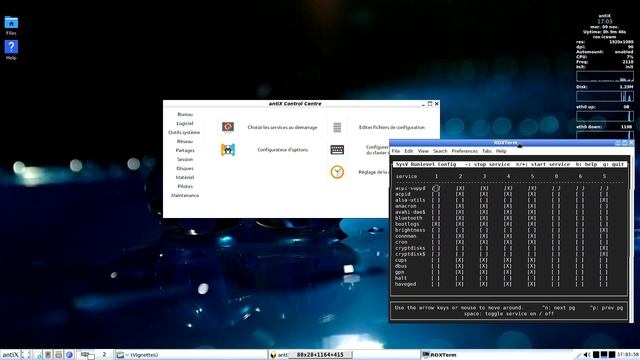This screenshot has height=360, width=640.
Task: Select the Outils système category
Action: 184,132
